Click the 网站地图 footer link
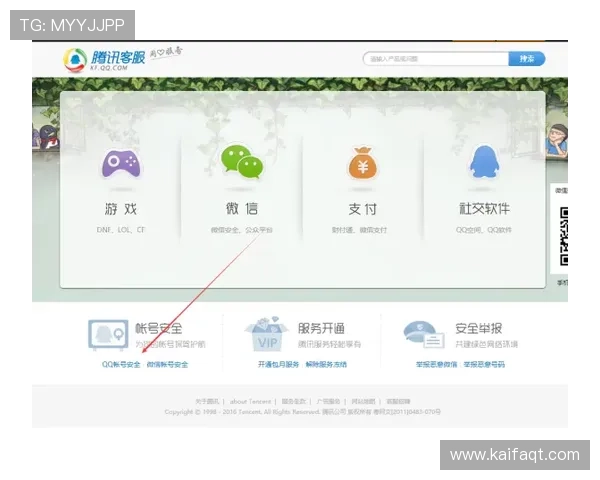The height and width of the screenshot is (480, 600). click(x=363, y=401)
